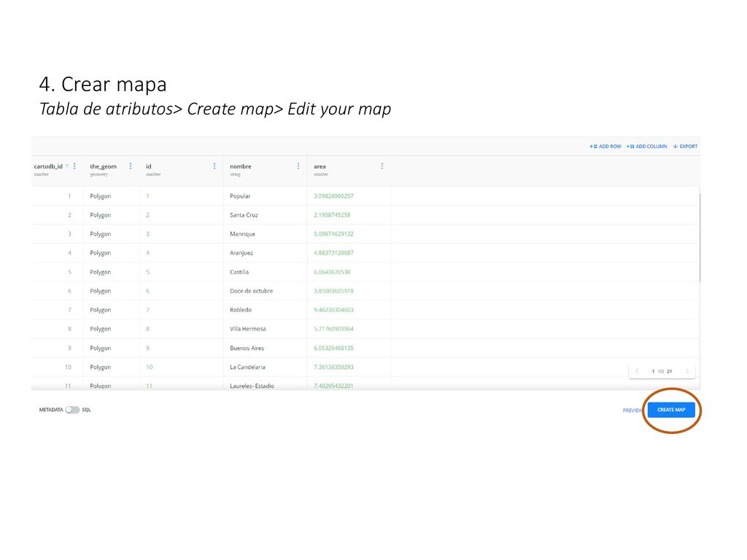Viewport: 747px width, 560px height.
Task: Click area value 6.05326468135
Action: (333, 348)
